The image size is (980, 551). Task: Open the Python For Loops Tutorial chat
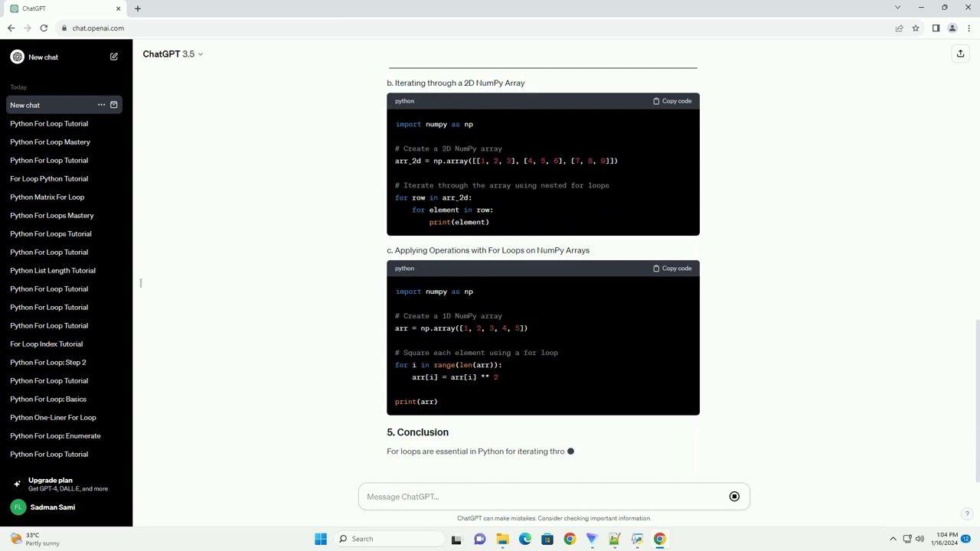click(51, 233)
